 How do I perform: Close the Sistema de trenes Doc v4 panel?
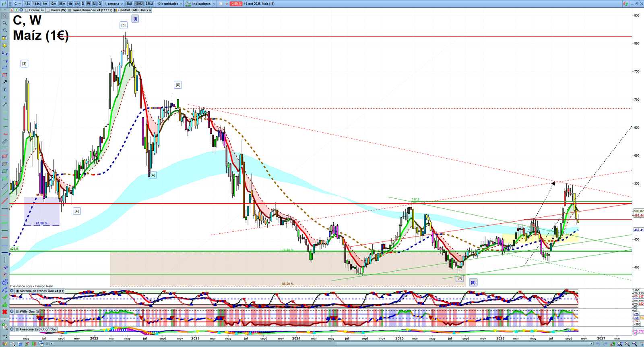click(x=12, y=291)
